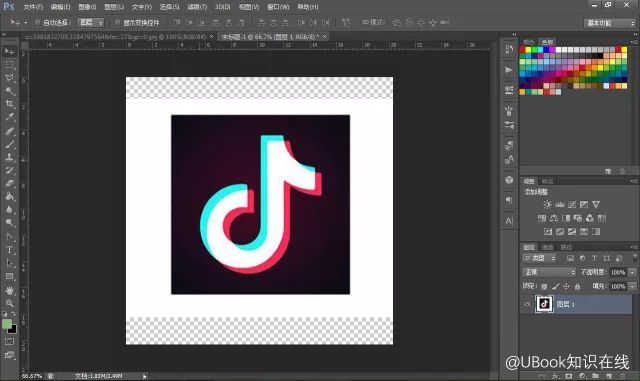
Task: Close the jpg document tab
Action: [211, 37]
